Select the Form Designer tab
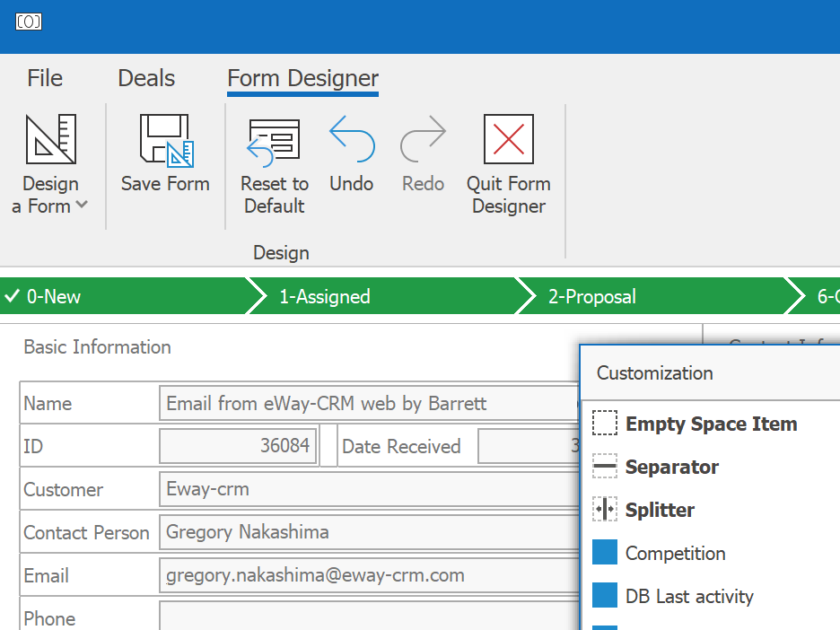840x630 pixels. pos(302,79)
